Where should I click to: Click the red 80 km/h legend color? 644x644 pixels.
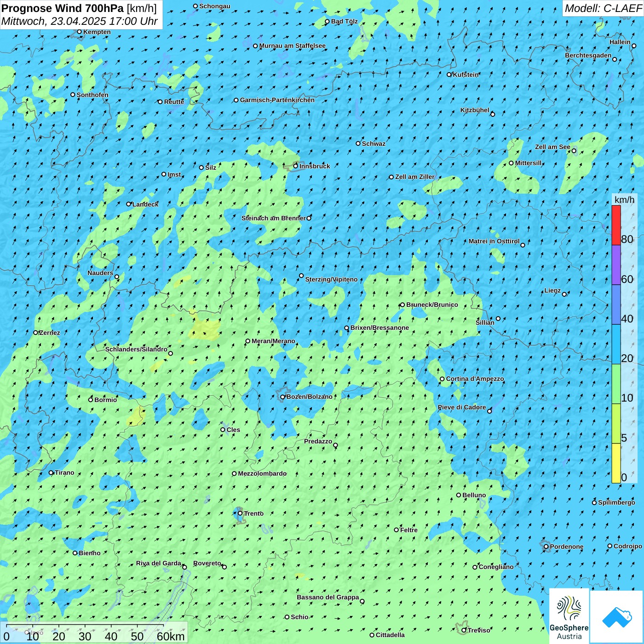coord(616,225)
